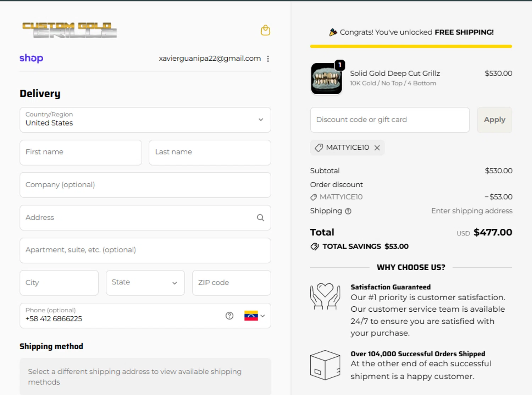Click the total savings tag icon

coord(315,246)
